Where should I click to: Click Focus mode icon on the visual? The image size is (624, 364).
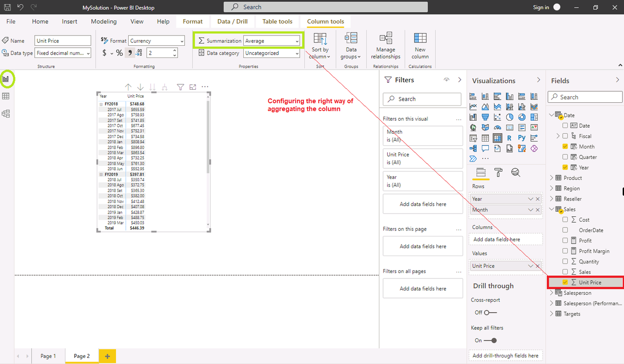pos(193,87)
